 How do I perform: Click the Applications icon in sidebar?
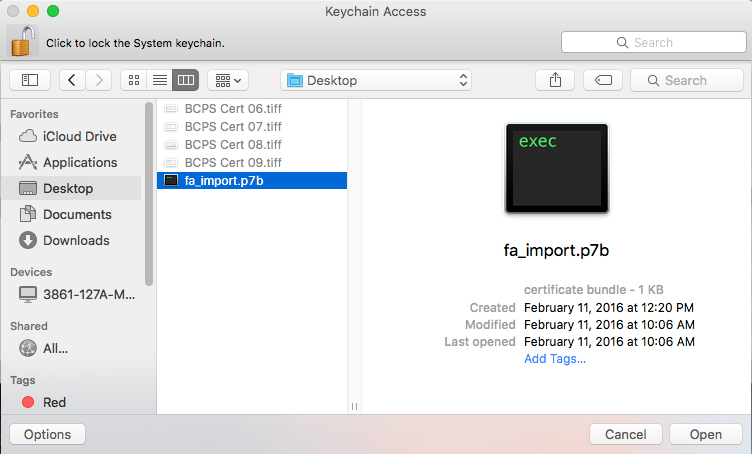(x=28, y=163)
